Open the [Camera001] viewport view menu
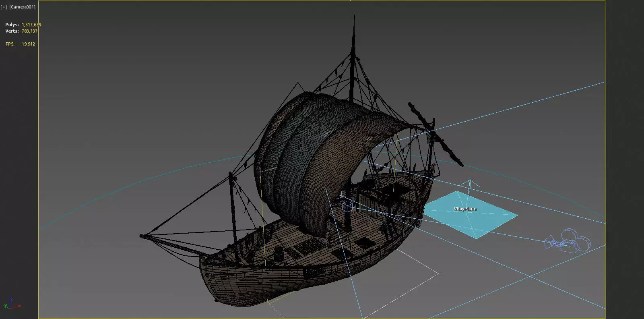Viewport: 644px width, 319px height. 23,7
